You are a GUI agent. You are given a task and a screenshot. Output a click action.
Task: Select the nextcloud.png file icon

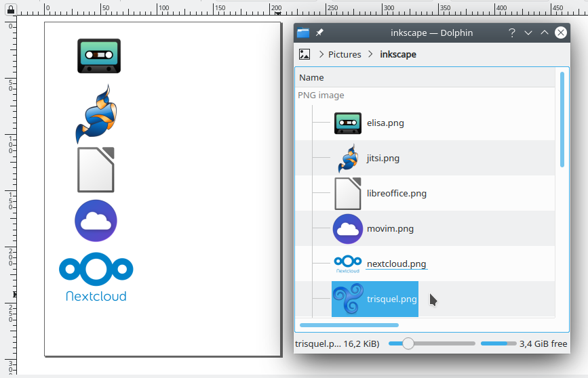348,264
